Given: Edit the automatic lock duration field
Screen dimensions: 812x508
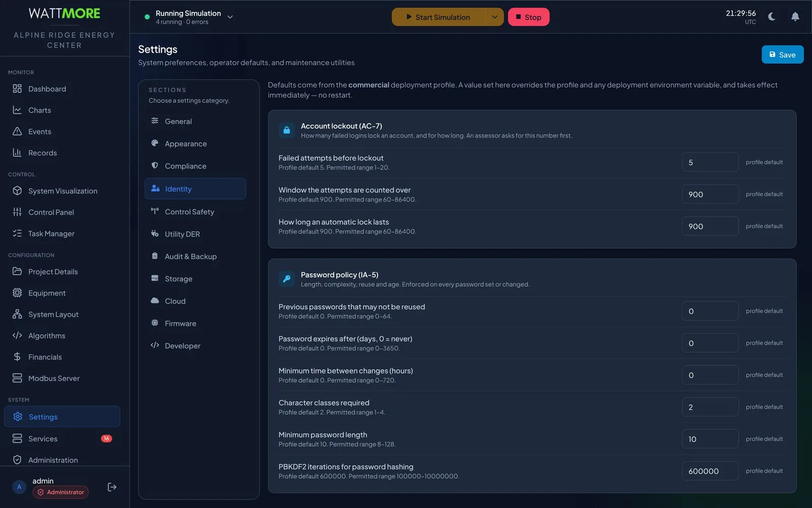Looking at the screenshot, I should click(x=710, y=227).
